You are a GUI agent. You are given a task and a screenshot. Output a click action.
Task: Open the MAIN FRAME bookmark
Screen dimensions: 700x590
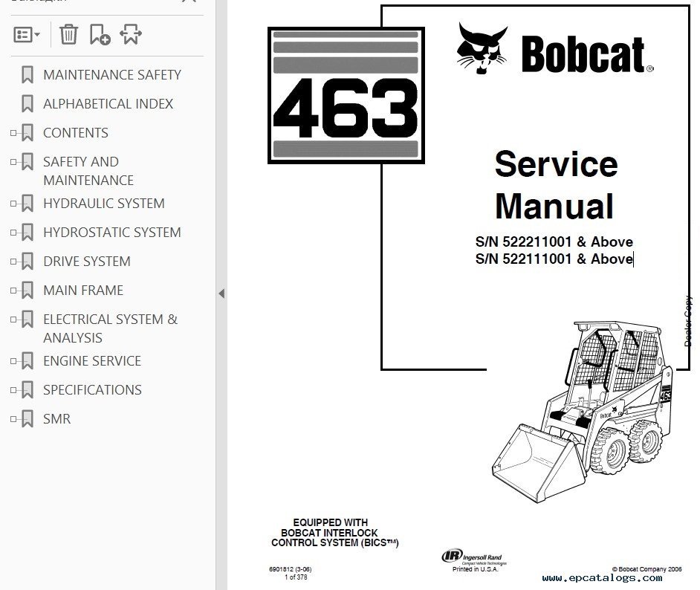(83, 291)
